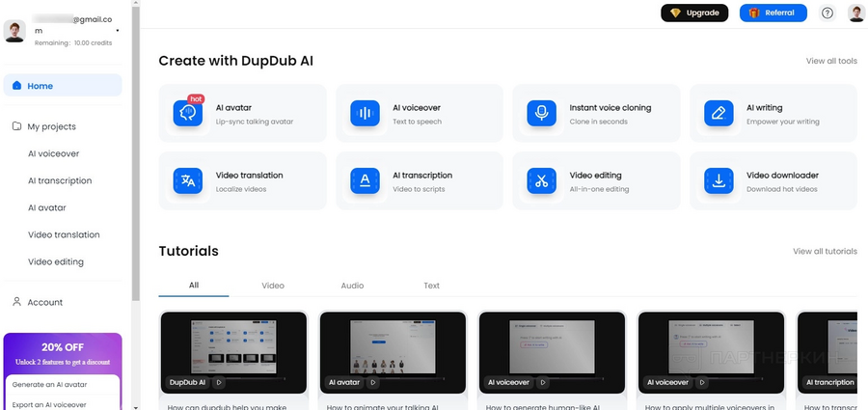
Task: Play the multiple voiceovers AI voiceover tutorial
Action: point(702,382)
